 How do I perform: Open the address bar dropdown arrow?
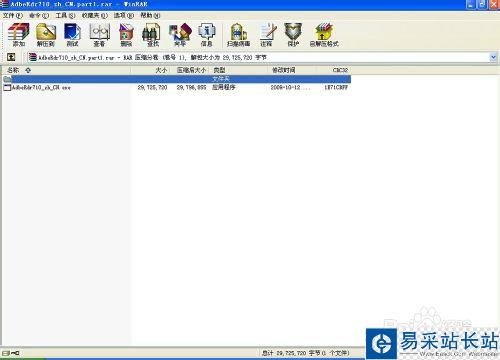click(493, 57)
